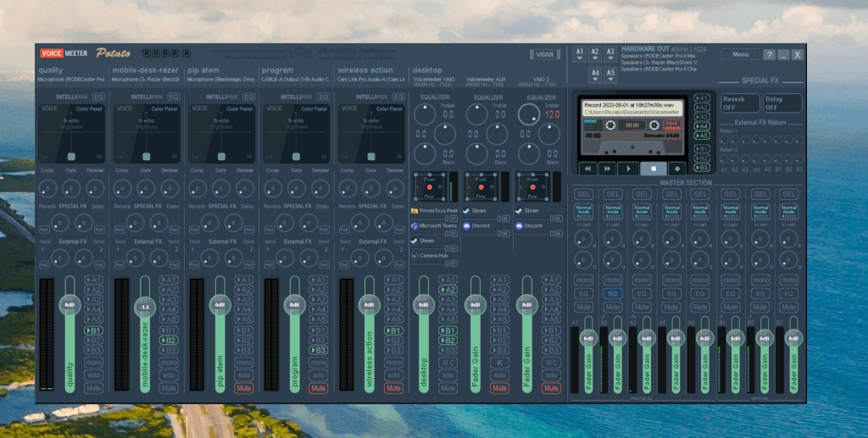Click the Front/Rear surround panner on the VAIO 3 strip
868x438 pixels.
[x=533, y=187]
